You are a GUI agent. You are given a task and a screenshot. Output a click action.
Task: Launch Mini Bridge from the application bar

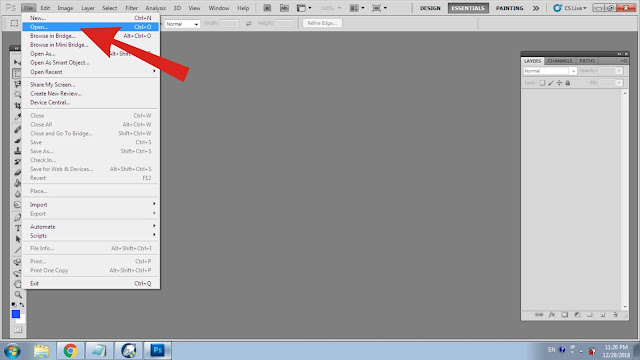coord(284,8)
